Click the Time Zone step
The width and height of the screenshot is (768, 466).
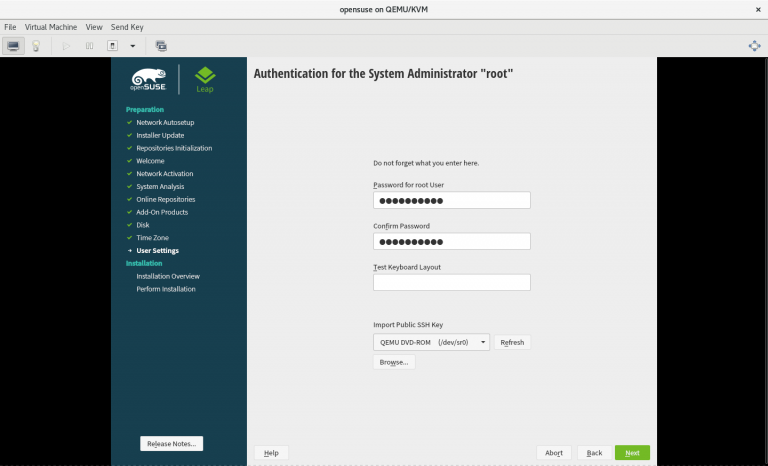(152, 238)
